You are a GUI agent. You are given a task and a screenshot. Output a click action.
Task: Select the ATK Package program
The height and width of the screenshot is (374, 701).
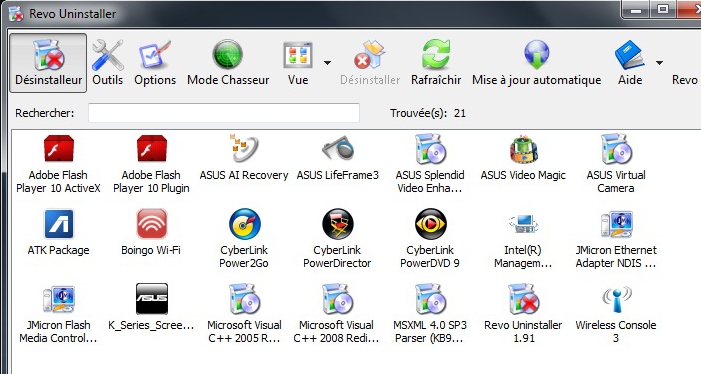tap(58, 232)
